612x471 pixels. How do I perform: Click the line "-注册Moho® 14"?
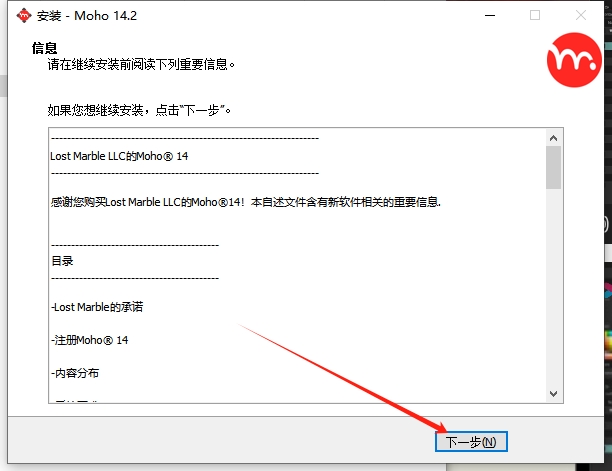(90, 340)
